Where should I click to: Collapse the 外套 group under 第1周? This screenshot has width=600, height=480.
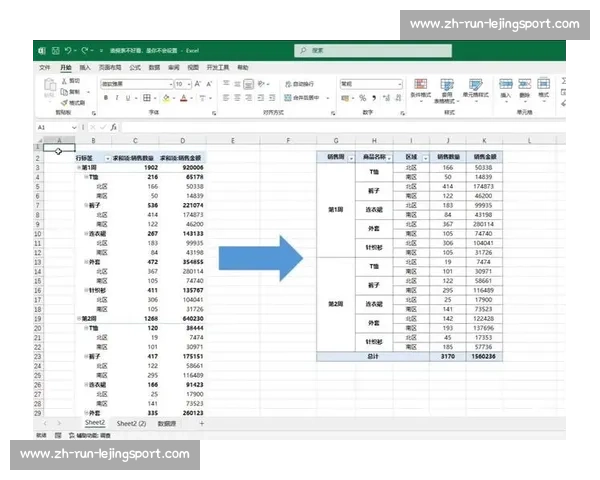[x=86, y=262]
